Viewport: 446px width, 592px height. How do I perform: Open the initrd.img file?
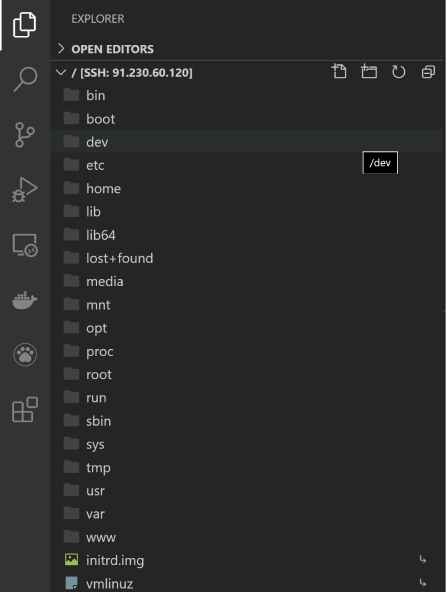247,560
